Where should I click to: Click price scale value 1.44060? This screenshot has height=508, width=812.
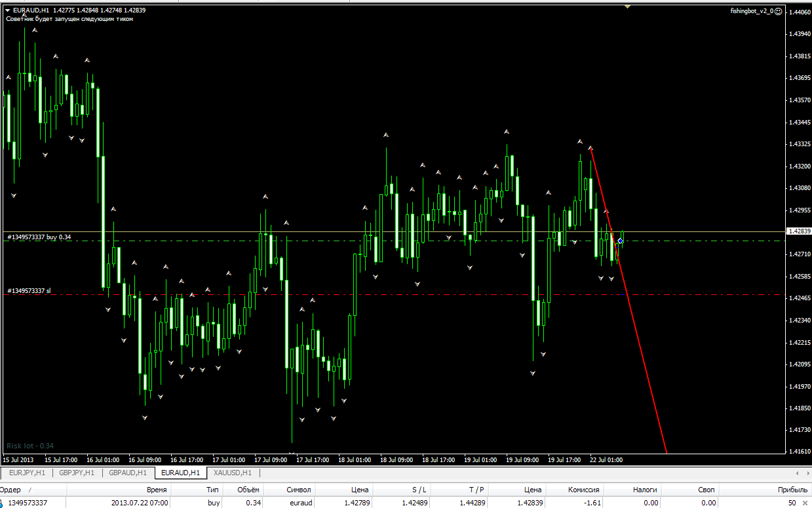(800, 12)
